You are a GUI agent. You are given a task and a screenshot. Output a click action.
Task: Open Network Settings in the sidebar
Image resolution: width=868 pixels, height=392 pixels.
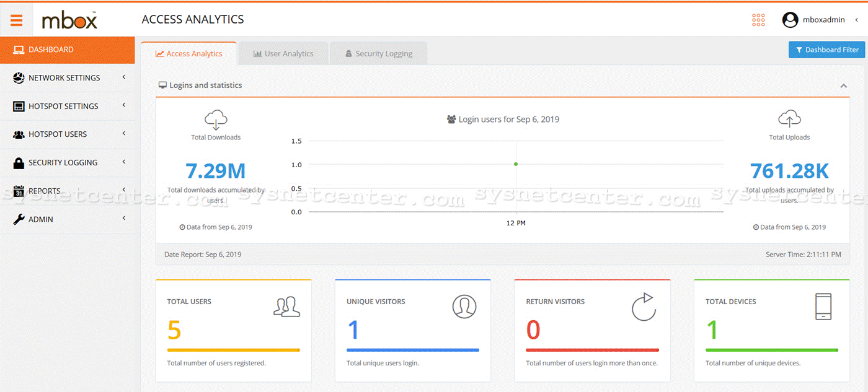(68, 78)
